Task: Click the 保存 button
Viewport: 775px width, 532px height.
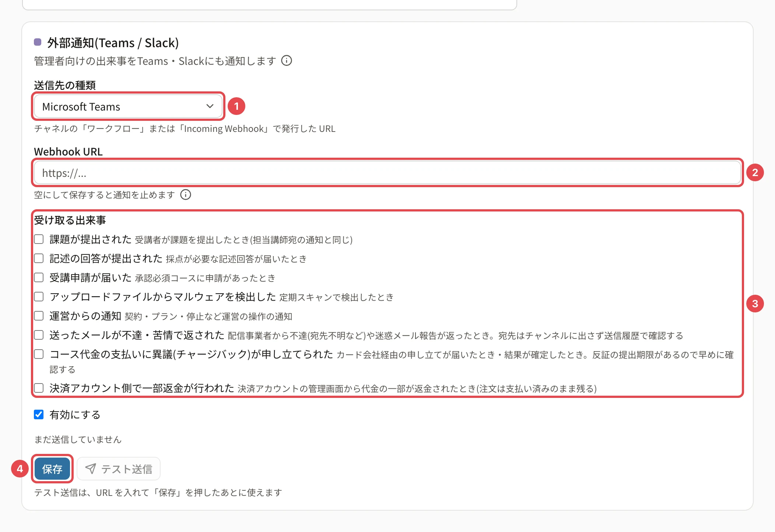Action: tap(52, 469)
